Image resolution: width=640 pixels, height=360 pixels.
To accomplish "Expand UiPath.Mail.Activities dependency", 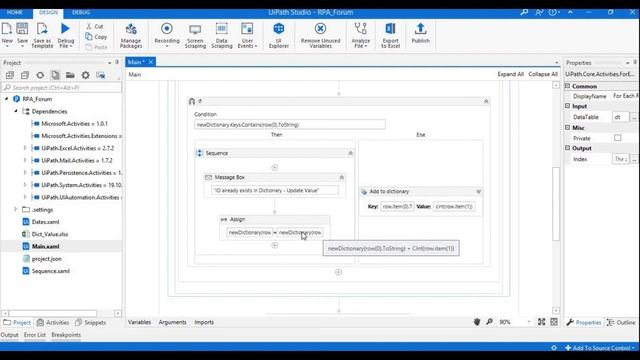I will click(25, 160).
